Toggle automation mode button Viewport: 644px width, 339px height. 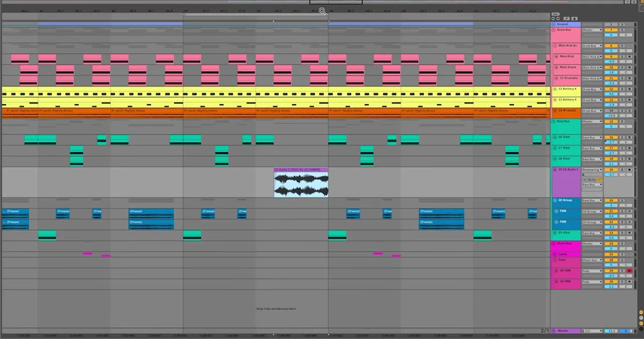tap(567, 19)
